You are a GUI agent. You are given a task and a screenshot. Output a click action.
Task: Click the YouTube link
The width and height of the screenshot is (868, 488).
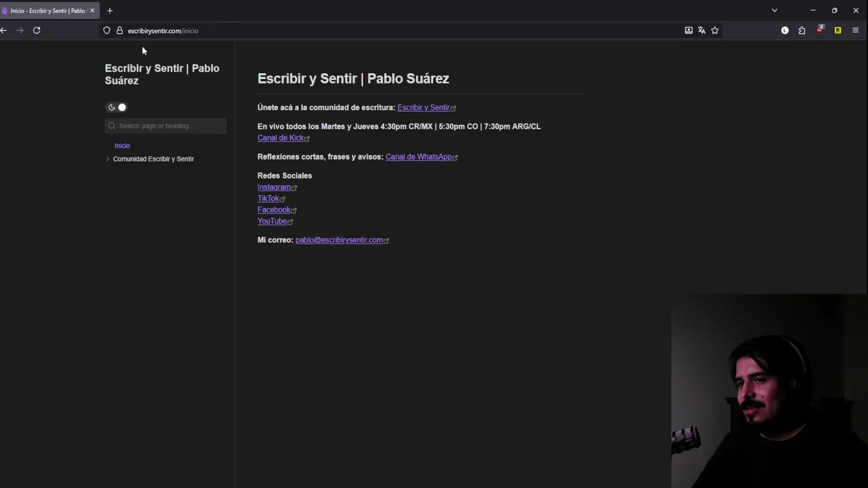[x=272, y=222]
